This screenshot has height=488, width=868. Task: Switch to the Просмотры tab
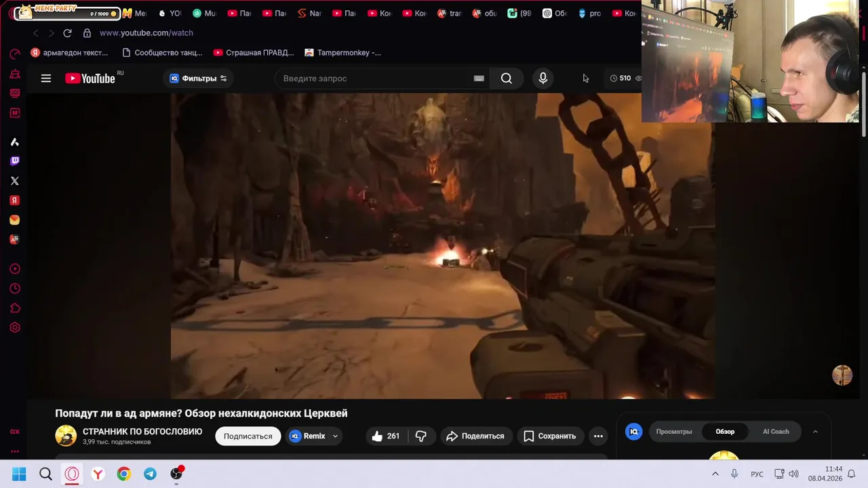click(x=674, y=432)
